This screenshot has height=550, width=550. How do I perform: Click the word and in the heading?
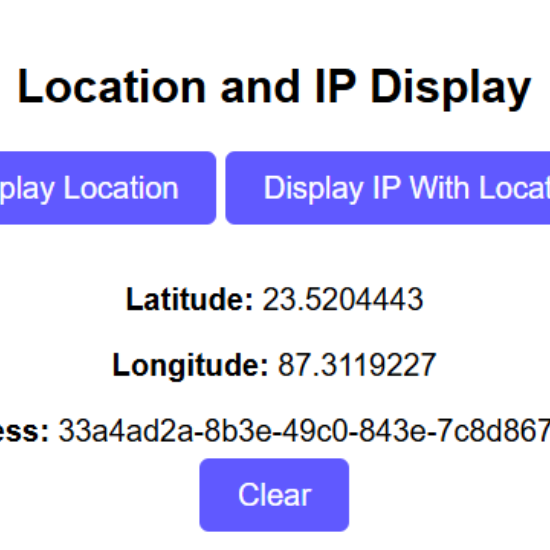coord(260,86)
